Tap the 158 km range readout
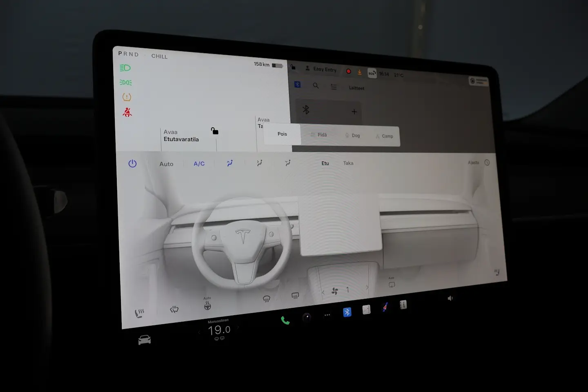The image size is (588, 392). tap(262, 64)
